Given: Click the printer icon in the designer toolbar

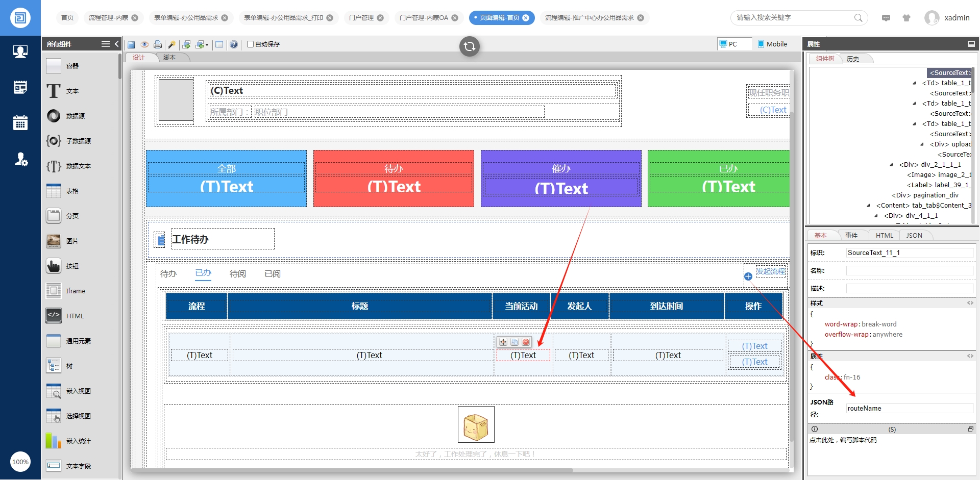Looking at the screenshot, I should tap(158, 44).
